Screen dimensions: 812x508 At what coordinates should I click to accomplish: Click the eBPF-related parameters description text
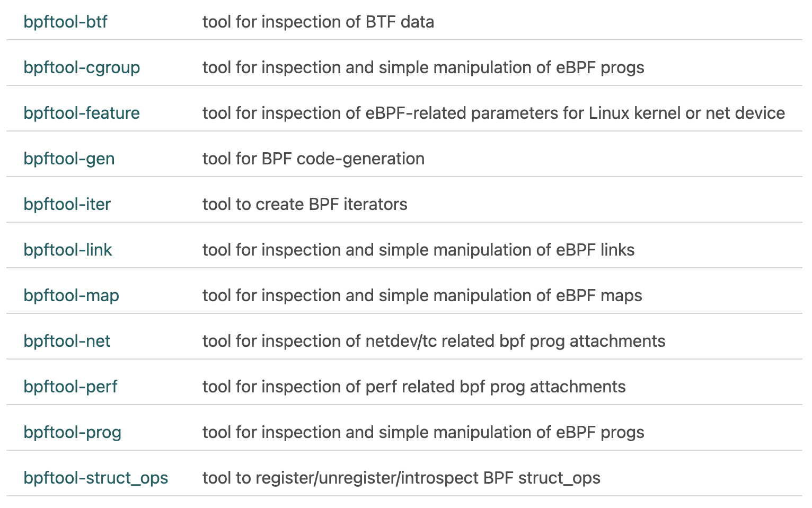[493, 113]
